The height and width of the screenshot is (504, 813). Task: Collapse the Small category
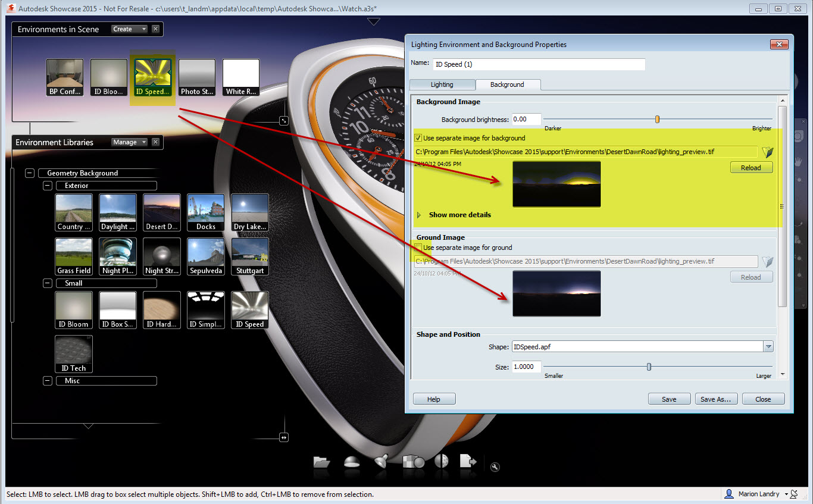click(48, 283)
